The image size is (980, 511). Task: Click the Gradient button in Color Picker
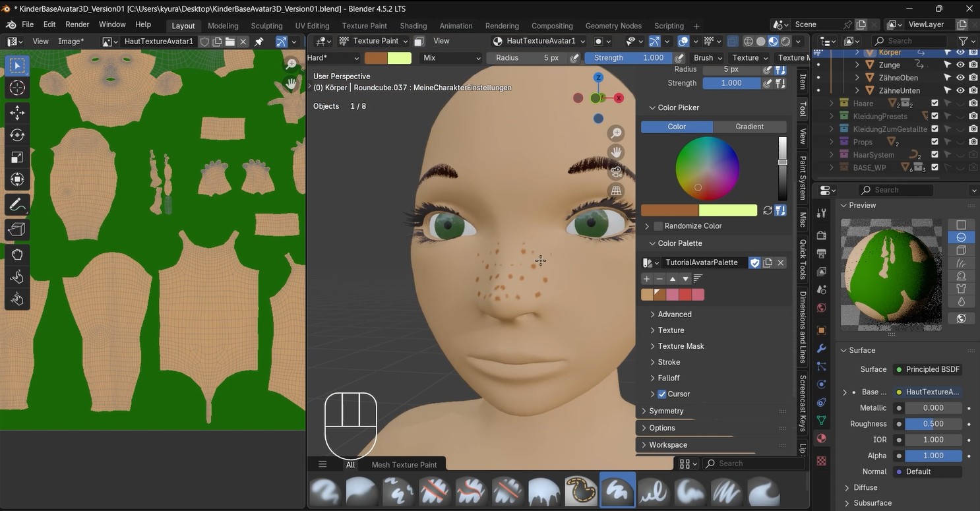[x=749, y=127]
